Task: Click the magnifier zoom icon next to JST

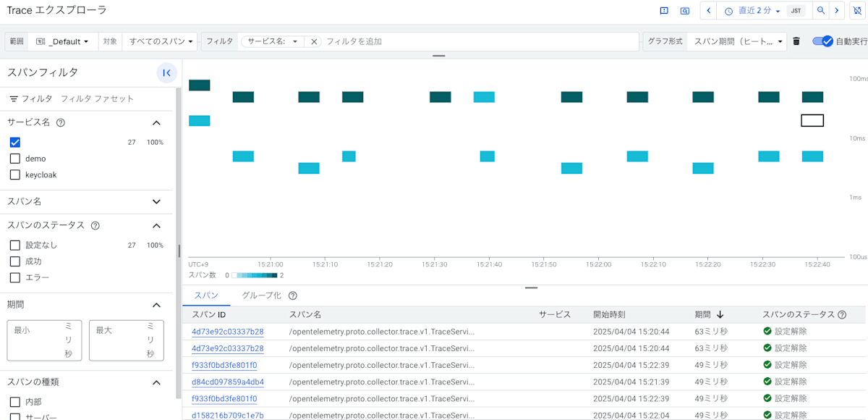Action: point(820,11)
